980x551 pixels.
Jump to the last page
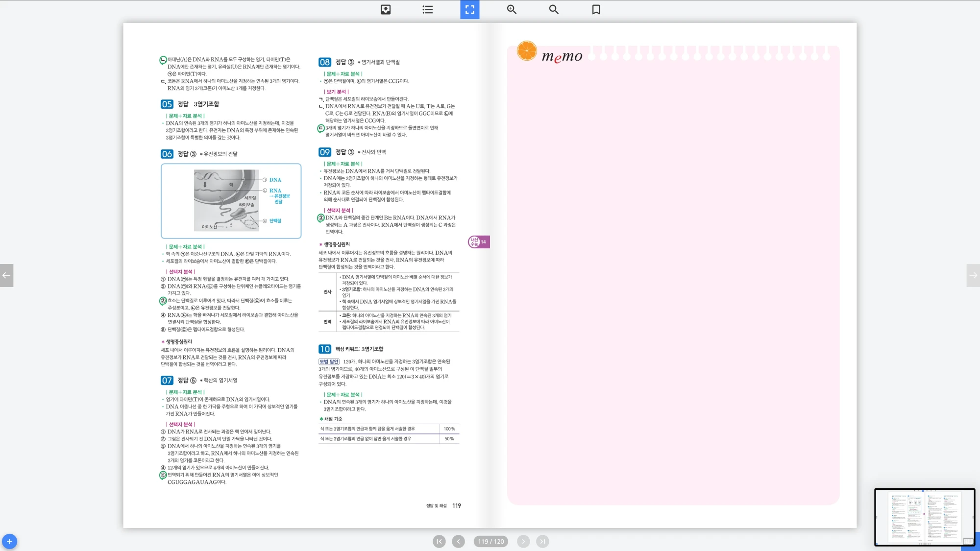point(542,541)
